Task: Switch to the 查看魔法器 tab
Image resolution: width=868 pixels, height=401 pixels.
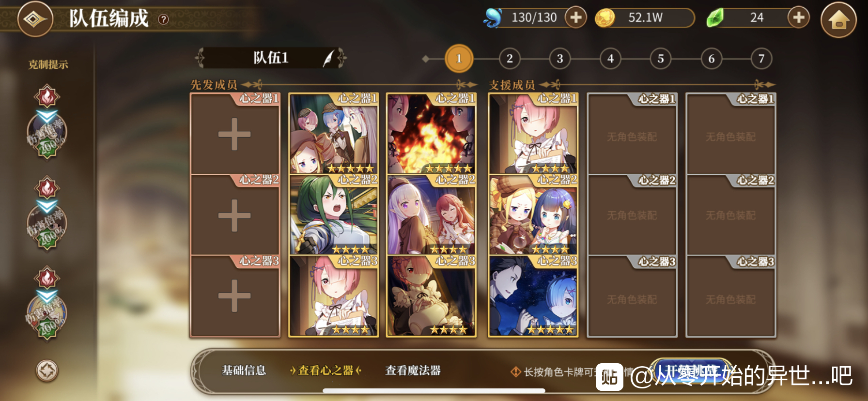Action: tap(413, 370)
